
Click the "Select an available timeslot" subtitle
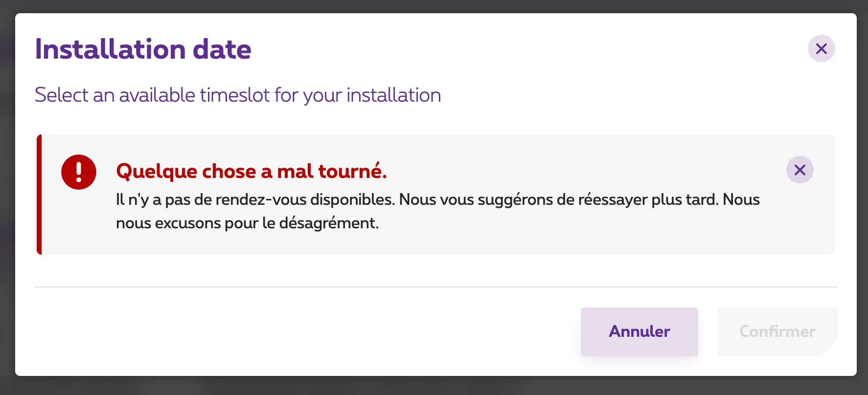(238, 95)
